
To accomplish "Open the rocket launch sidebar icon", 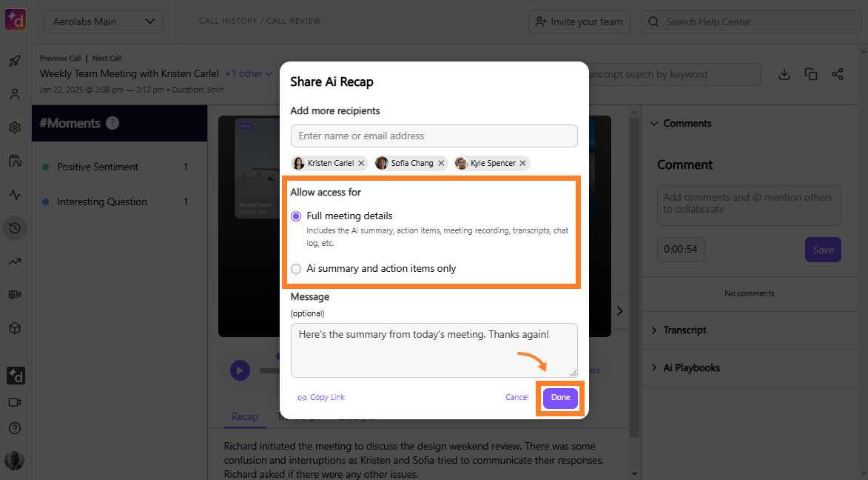I will pos(15,61).
